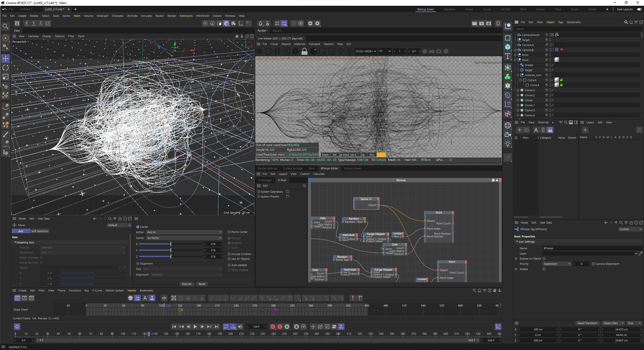
Task: Open the PT kernel dropdown
Action: coord(385,51)
